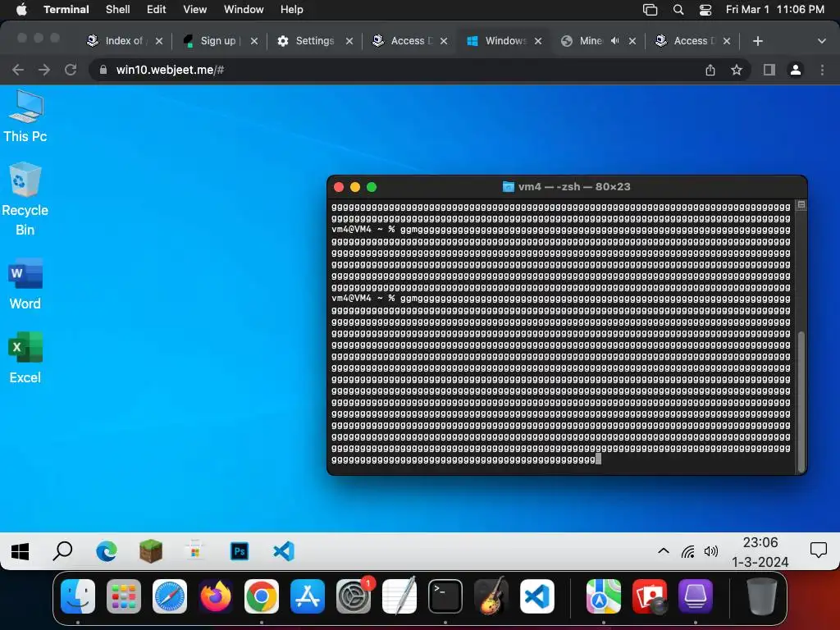840x630 pixels.
Task: Share this page from the address bar
Action: click(710, 71)
